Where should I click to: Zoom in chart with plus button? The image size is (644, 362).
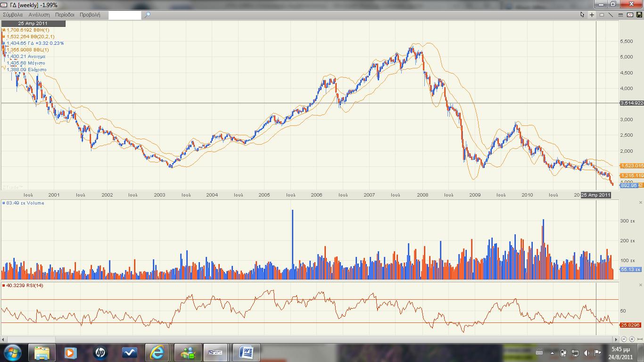tap(632, 339)
